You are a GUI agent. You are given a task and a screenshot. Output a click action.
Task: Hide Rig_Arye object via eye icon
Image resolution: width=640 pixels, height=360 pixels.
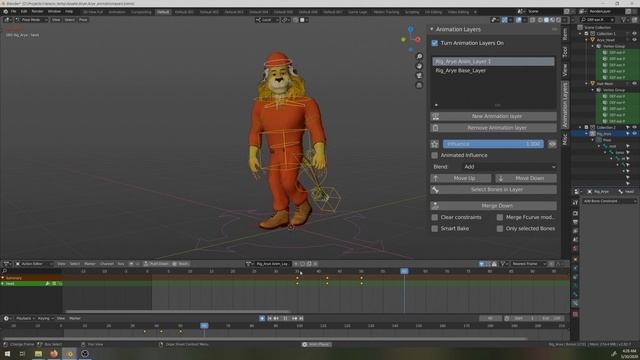pyautogui.click(x=634, y=133)
